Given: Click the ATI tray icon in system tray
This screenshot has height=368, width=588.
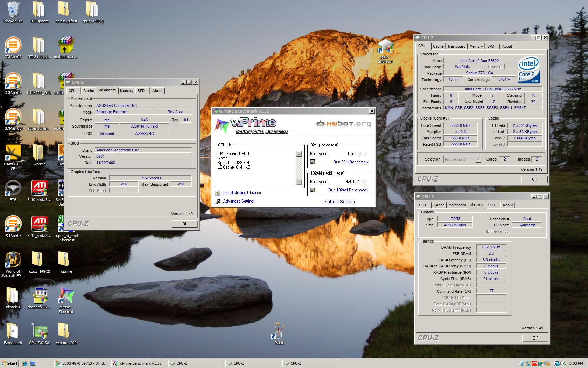Looking at the screenshot, I should 534,363.
